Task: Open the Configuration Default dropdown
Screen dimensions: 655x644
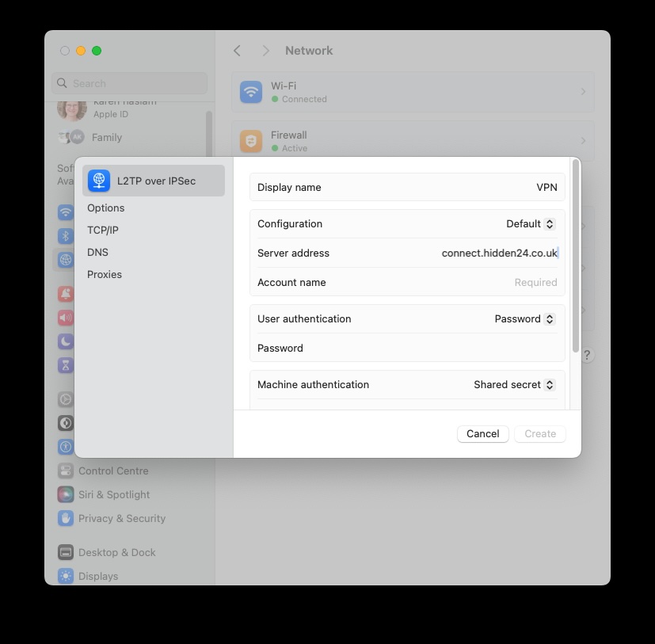Action: click(531, 223)
